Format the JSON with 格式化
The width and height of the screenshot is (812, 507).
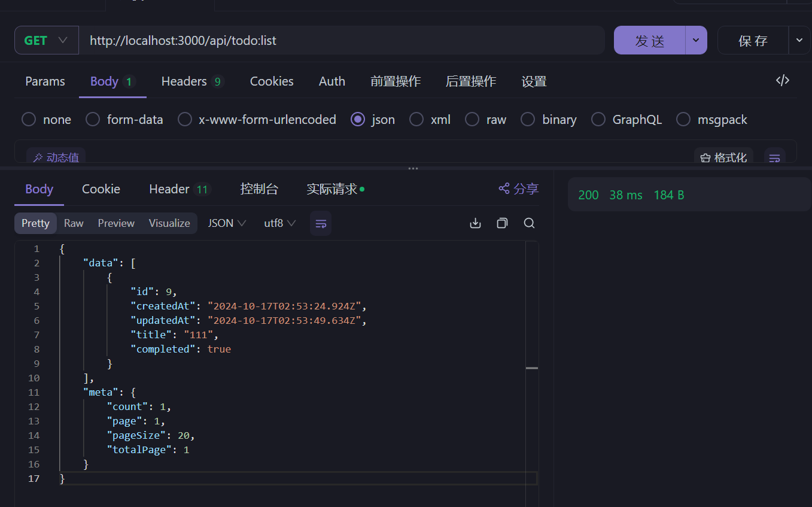point(723,157)
